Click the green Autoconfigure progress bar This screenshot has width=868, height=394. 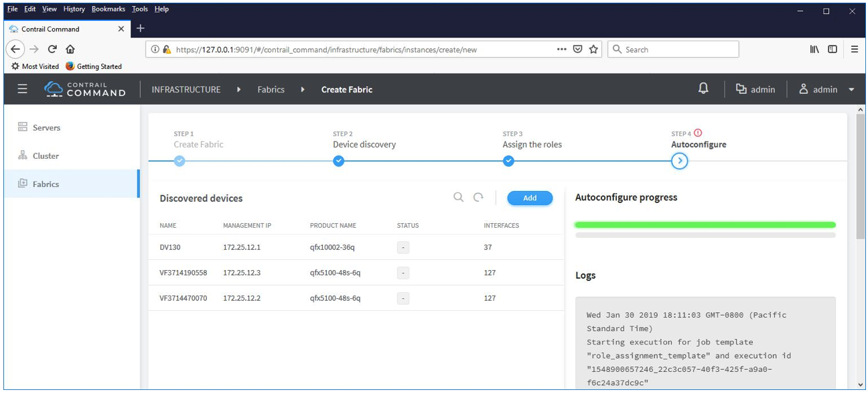[705, 225]
